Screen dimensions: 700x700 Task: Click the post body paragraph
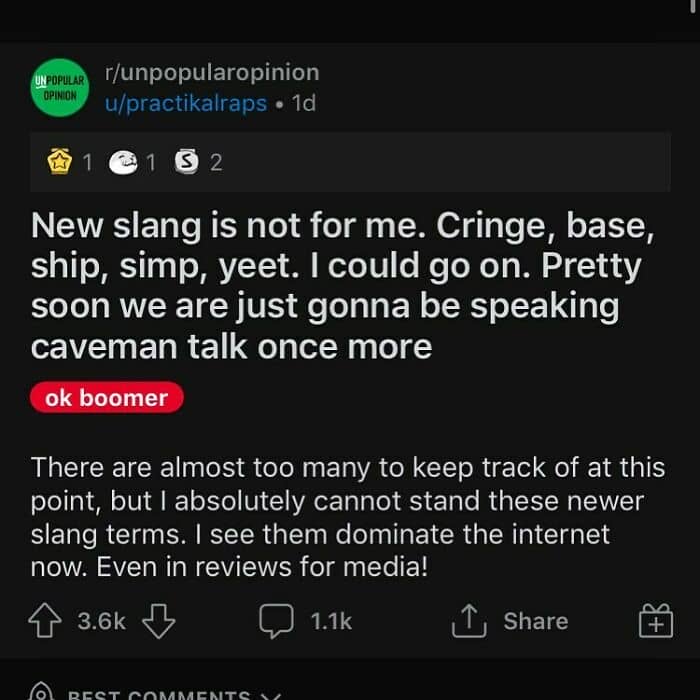[348, 517]
